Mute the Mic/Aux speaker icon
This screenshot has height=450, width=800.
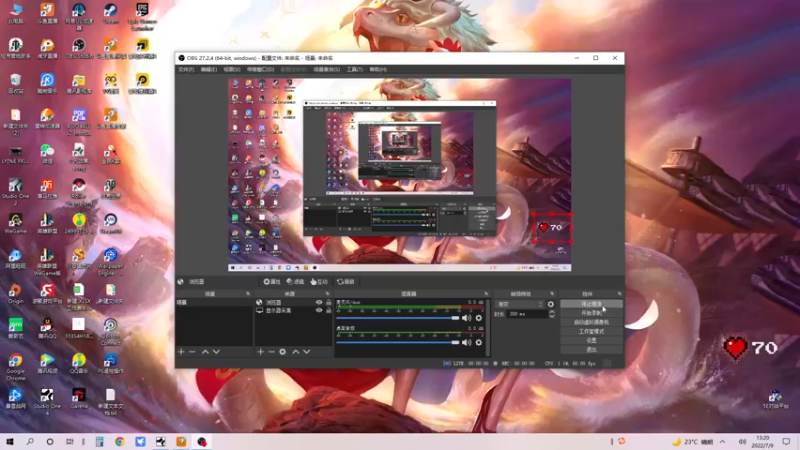click(x=466, y=318)
